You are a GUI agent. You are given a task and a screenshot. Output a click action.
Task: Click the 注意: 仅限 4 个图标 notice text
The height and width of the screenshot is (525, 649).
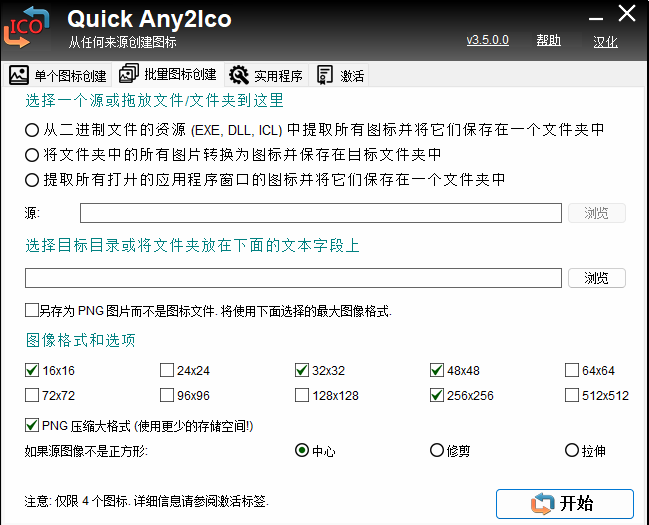tap(147, 501)
